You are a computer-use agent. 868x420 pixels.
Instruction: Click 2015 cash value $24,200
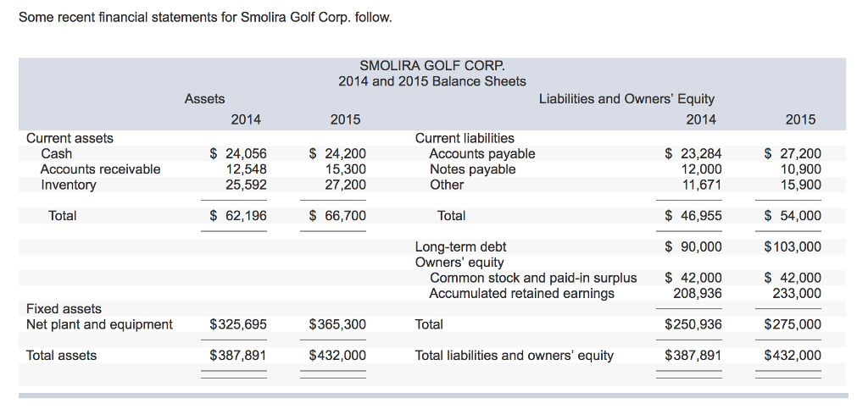pyautogui.click(x=337, y=153)
